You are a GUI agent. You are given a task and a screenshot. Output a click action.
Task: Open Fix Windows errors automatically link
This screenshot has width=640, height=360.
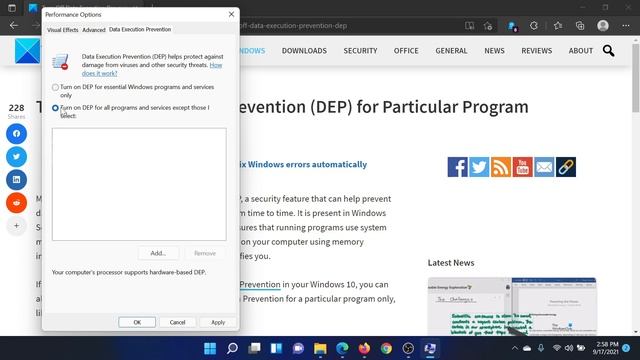tap(303, 164)
